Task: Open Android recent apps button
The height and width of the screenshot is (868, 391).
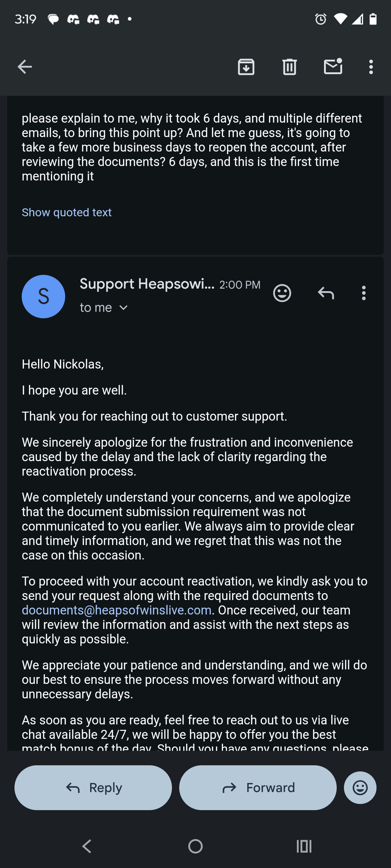Action: click(x=304, y=846)
